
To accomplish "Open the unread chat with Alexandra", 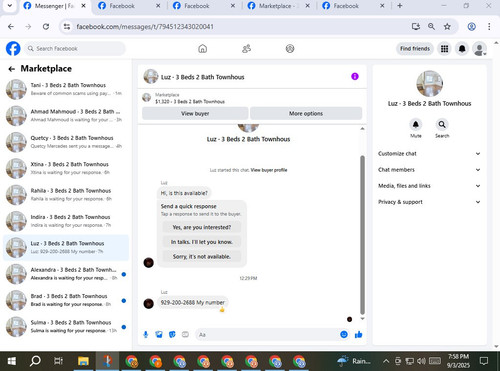I will 66,274.
